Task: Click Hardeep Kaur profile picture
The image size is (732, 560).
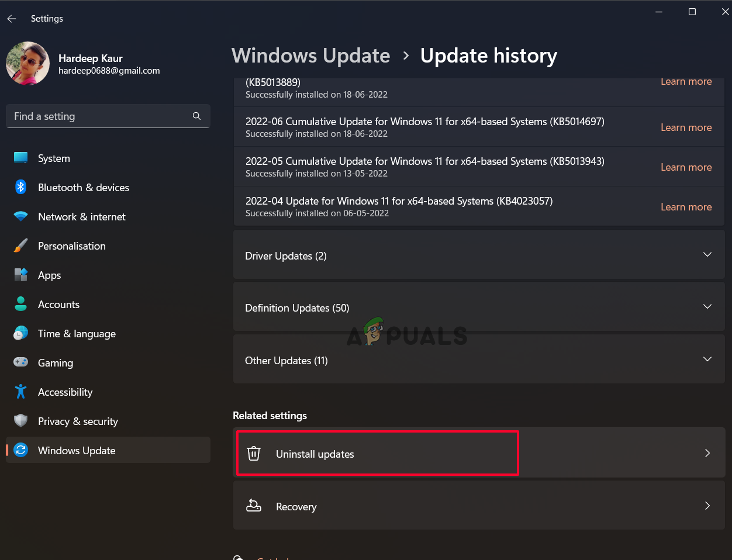Action: 27,63
